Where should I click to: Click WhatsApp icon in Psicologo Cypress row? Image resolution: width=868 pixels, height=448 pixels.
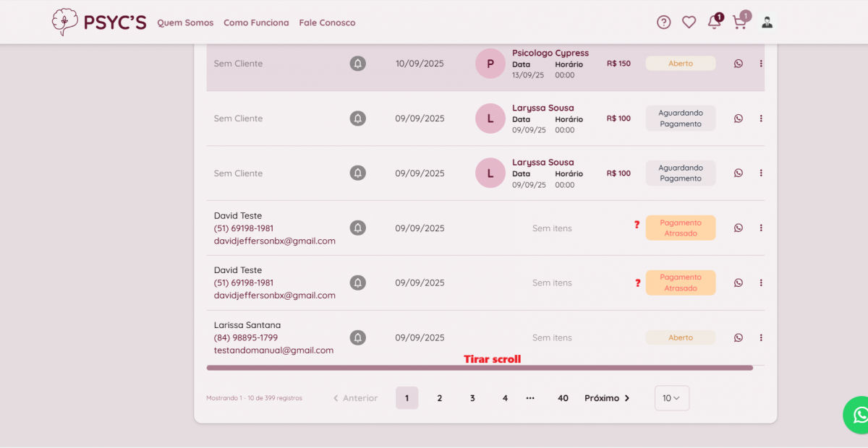tap(738, 64)
